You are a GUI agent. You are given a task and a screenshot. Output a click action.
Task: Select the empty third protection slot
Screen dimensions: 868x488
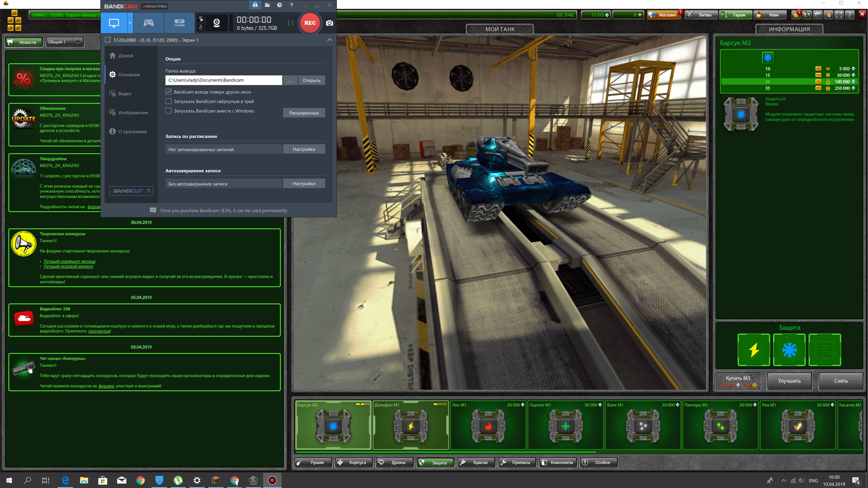tap(825, 350)
